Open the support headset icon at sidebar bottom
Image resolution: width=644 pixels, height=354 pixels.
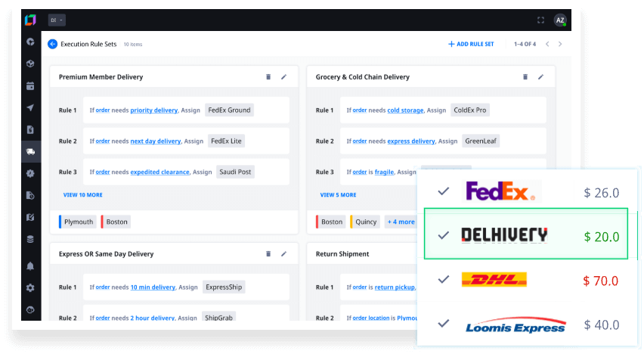pos(30,310)
